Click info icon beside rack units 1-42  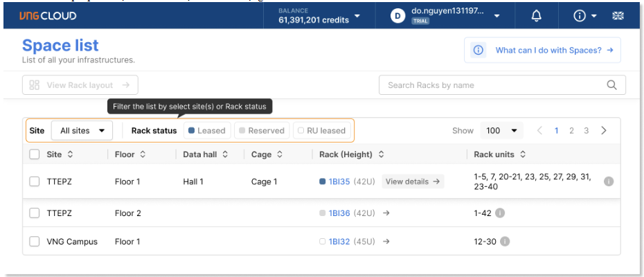tap(499, 213)
